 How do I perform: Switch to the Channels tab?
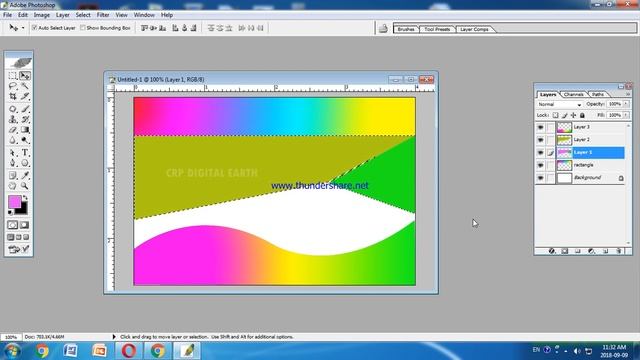click(x=573, y=94)
